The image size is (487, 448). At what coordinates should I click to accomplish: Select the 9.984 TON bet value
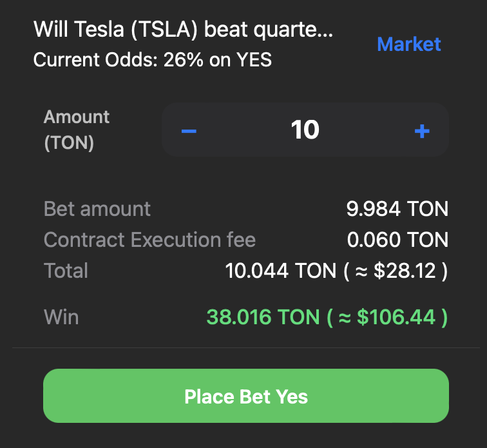pyautogui.click(x=397, y=209)
